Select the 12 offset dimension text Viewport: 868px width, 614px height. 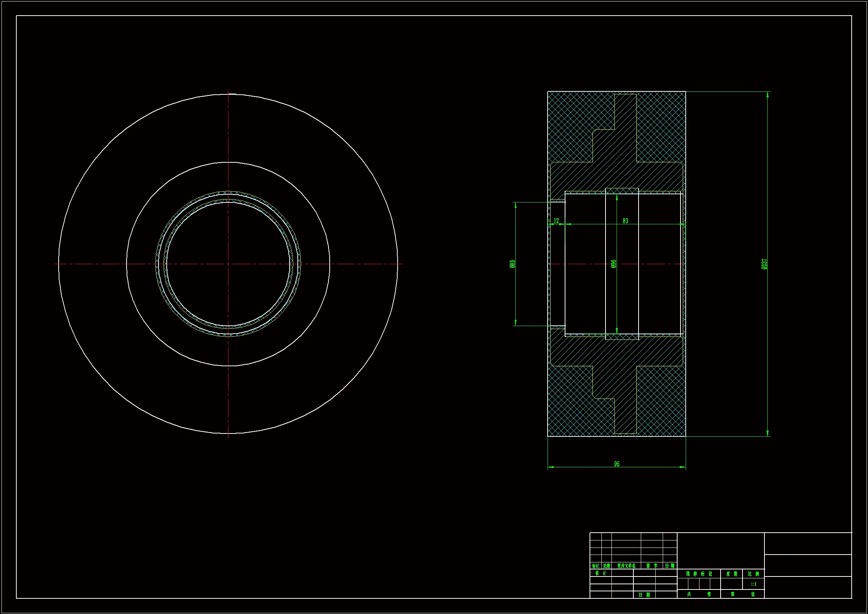point(556,221)
